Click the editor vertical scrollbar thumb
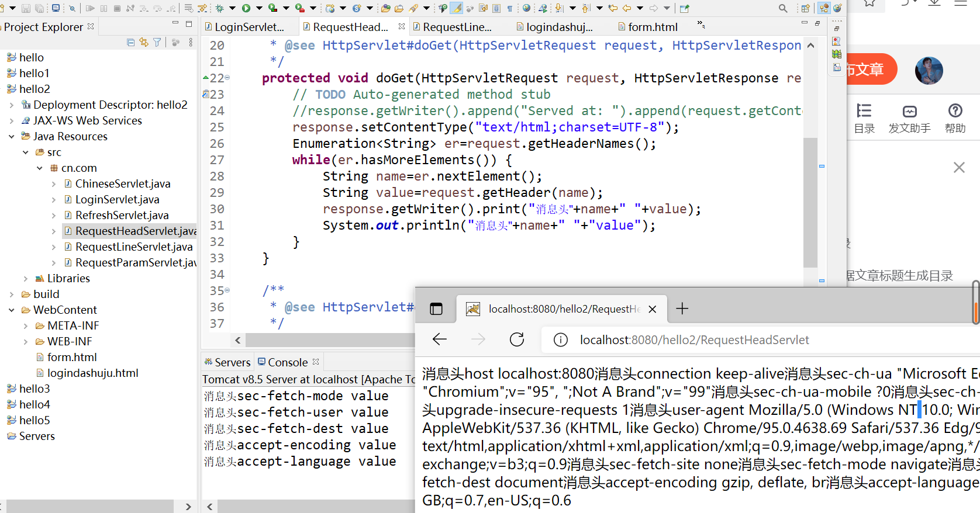 [810, 202]
